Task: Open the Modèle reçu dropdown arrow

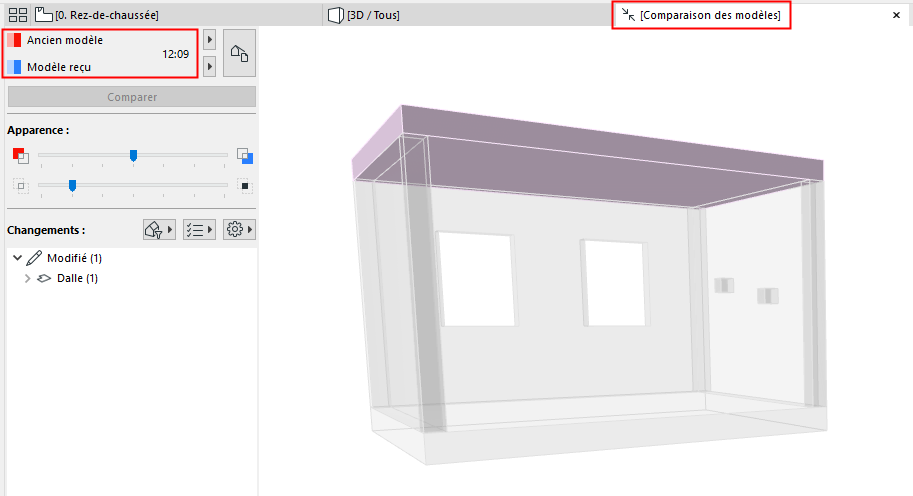Action: tap(210, 66)
